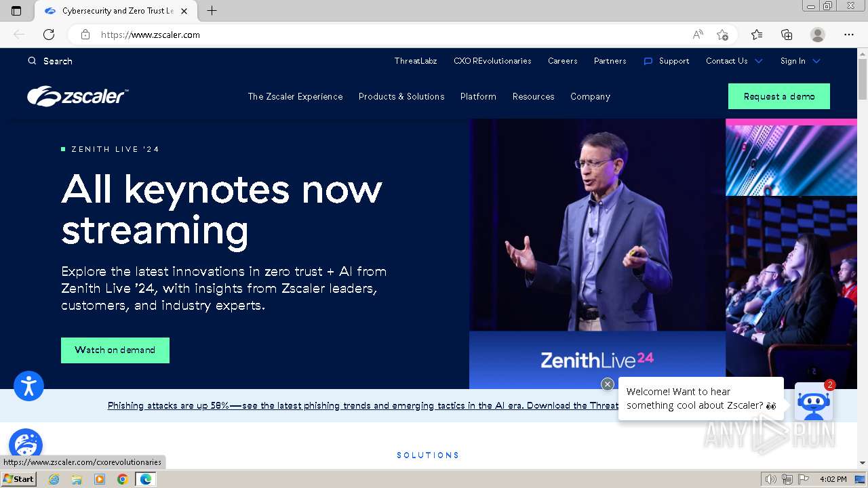Click the taskbar clock showing 4:02 PM
This screenshot has width=868, height=488.
(833, 479)
